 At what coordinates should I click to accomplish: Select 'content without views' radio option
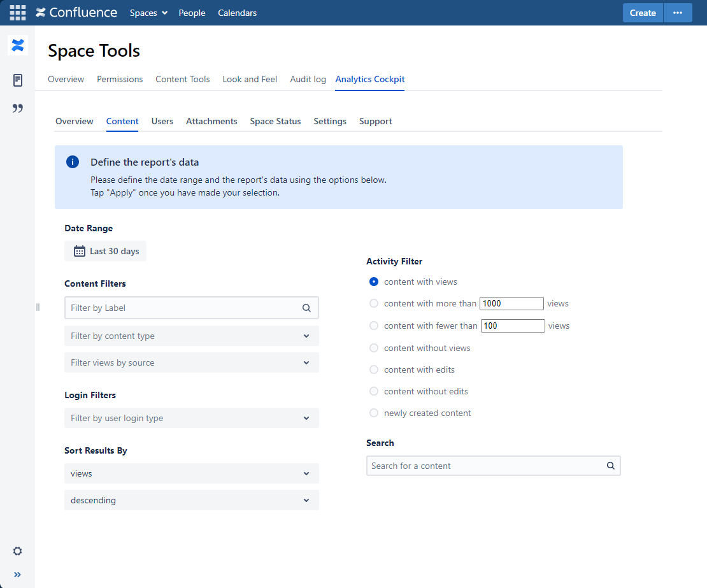point(374,348)
